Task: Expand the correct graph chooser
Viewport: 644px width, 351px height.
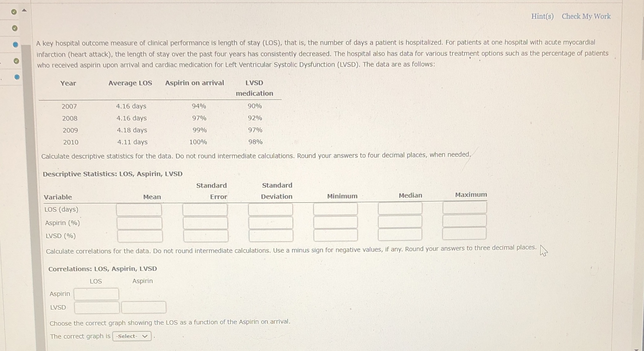Action: 131,336
